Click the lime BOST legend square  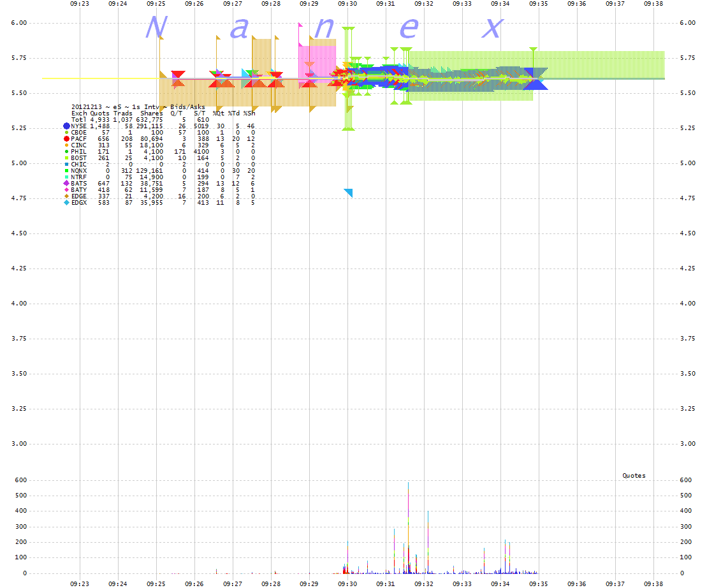[x=67, y=158]
